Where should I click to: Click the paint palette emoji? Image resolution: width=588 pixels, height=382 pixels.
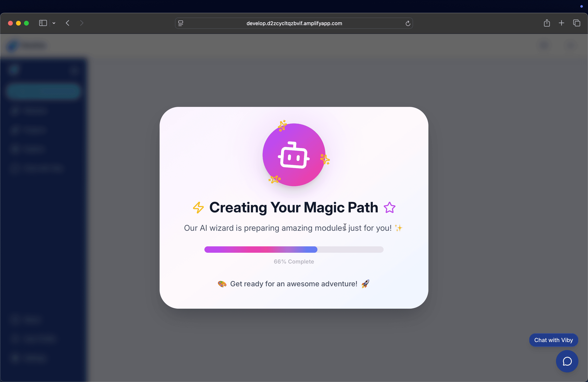click(222, 284)
